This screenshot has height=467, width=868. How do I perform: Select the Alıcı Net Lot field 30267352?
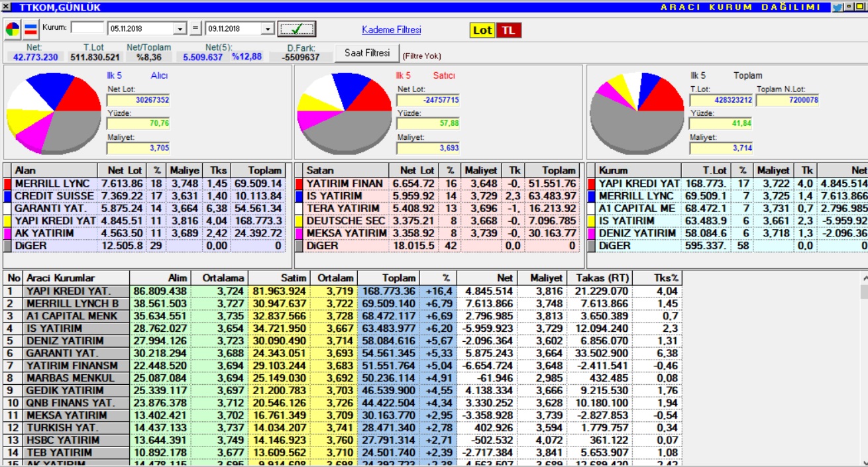click(x=138, y=101)
